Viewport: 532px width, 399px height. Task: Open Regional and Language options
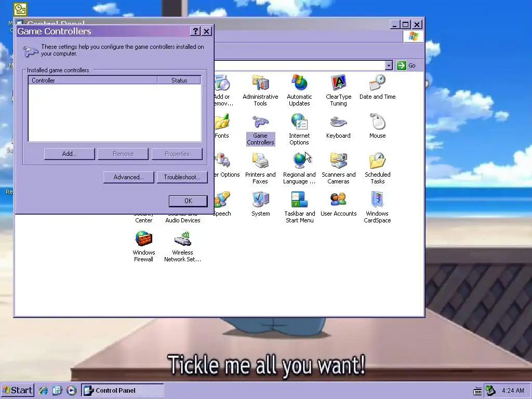[299, 168]
